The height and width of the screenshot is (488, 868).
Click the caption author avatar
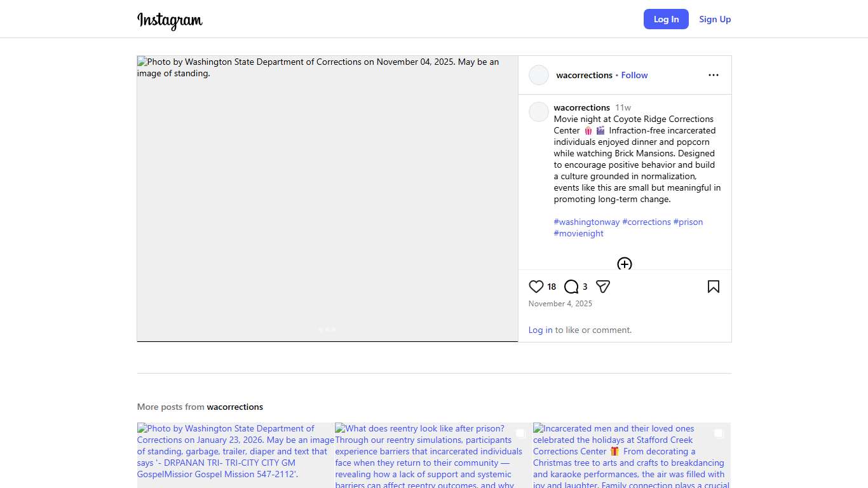539,112
